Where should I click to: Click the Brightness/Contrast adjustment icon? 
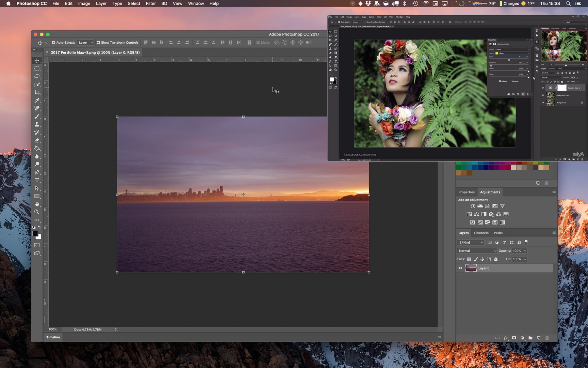point(473,206)
